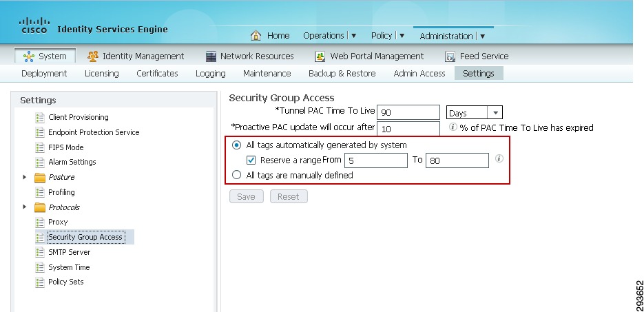Click the Save button
The width and height of the screenshot is (644, 312).
[x=246, y=197]
